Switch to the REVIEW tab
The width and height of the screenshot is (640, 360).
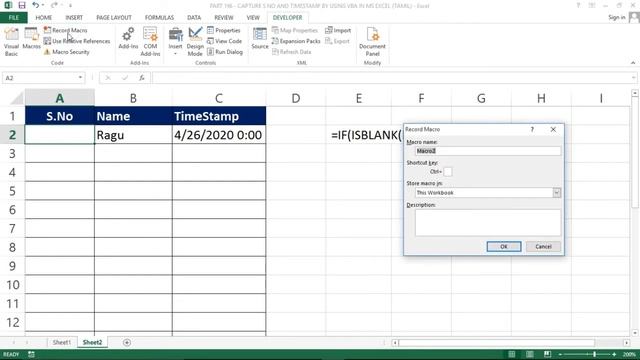point(224,18)
